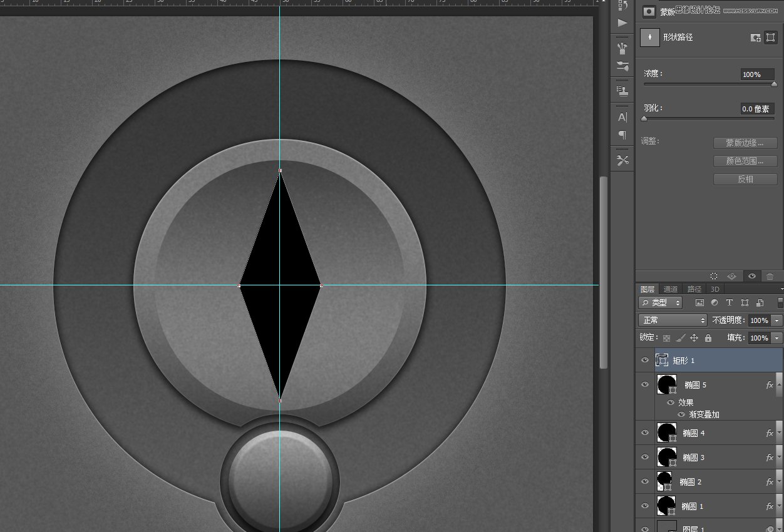Click the delete mask trash icon

pos(770,276)
